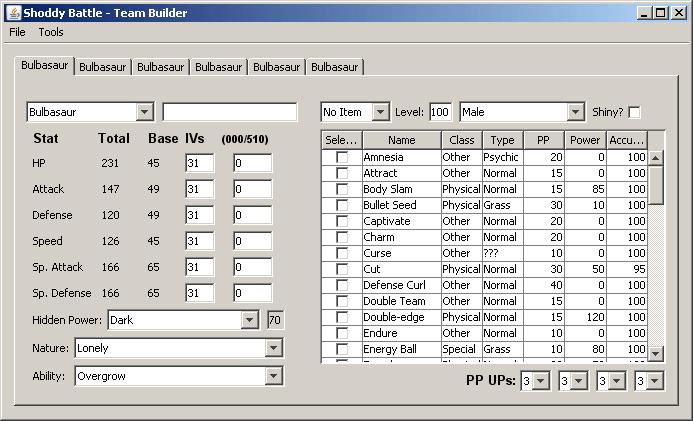The image size is (693, 421).
Task: Click the Sp. Defense IV field
Action: [199, 293]
